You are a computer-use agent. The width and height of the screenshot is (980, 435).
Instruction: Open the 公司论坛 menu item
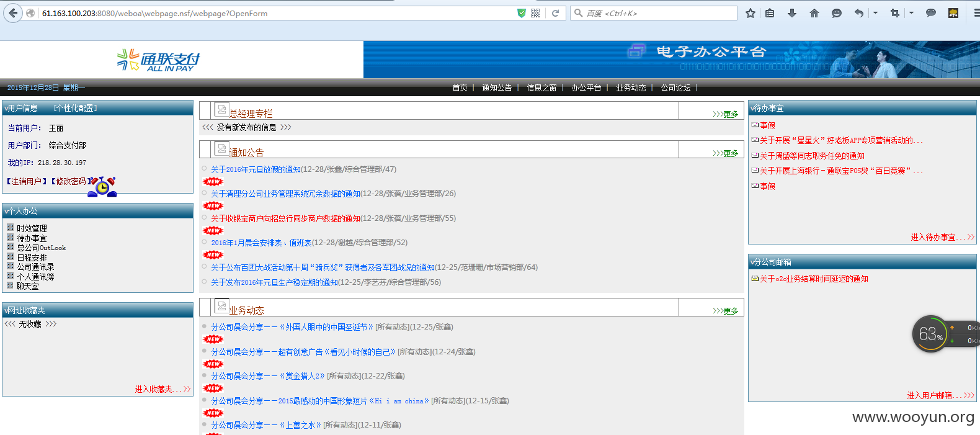pyautogui.click(x=675, y=87)
